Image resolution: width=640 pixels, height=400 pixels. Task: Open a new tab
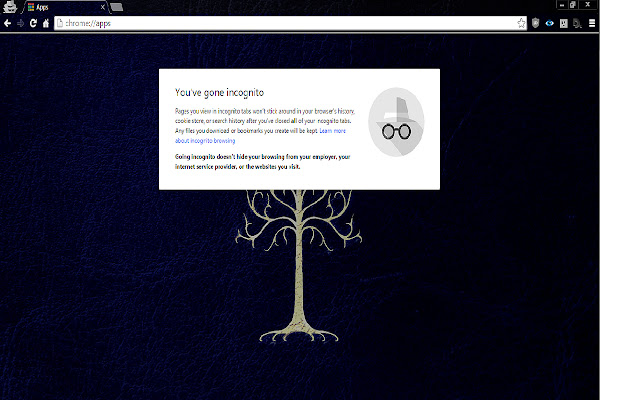click(116, 7)
